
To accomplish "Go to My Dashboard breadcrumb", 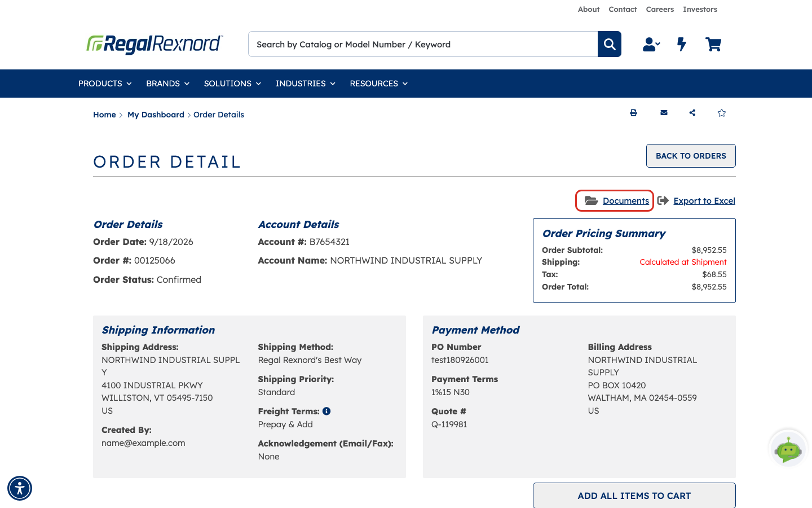I will pyautogui.click(x=156, y=115).
